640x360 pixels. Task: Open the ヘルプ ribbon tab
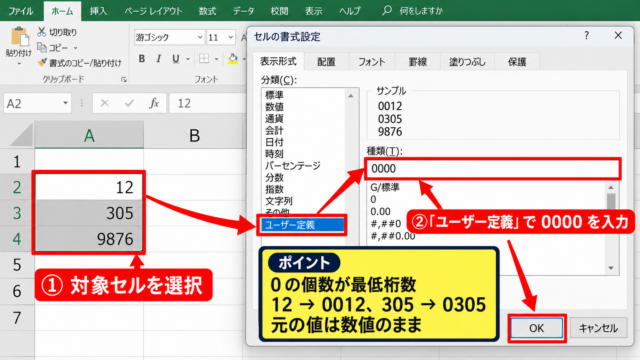pyautogui.click(x=350, y=11)
